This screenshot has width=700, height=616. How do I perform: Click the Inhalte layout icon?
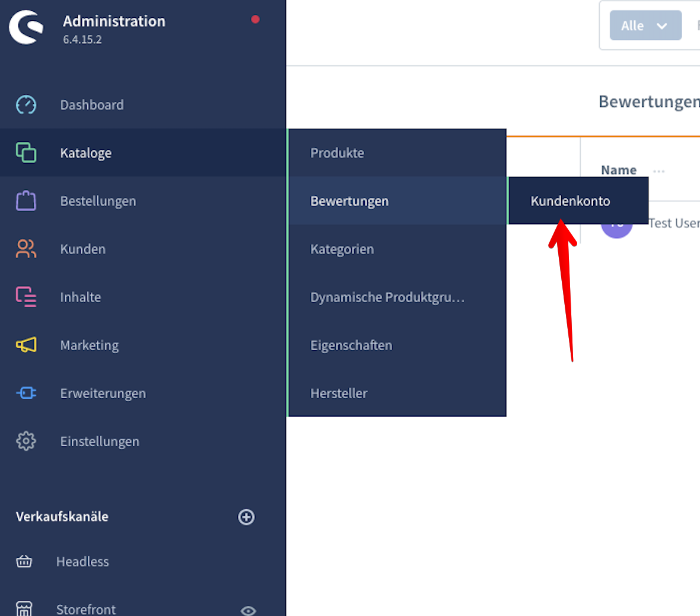coord(26,297)
